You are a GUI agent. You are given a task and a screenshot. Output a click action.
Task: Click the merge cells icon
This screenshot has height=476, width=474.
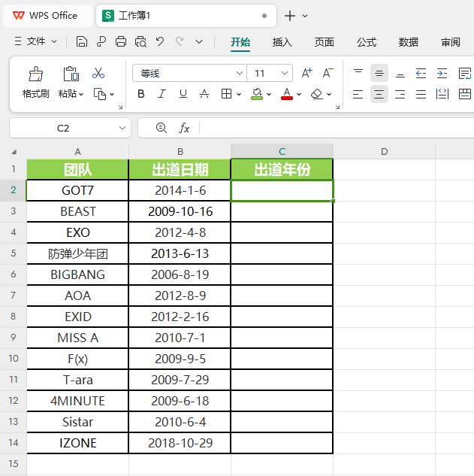click(464, 94)
